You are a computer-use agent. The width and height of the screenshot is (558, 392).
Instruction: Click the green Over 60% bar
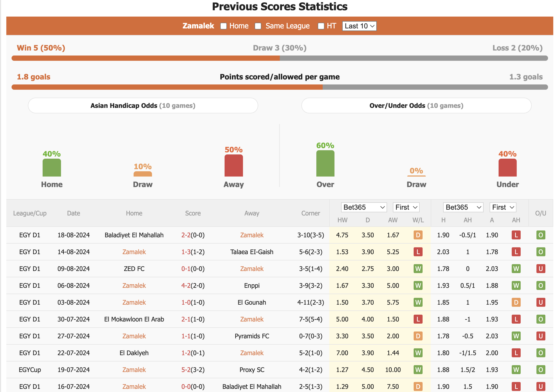(325, 163)
